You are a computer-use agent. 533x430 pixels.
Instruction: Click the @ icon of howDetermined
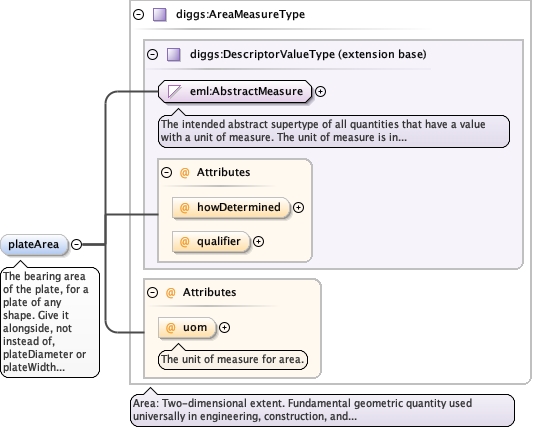pyautogui.click(x=184, y=207)
